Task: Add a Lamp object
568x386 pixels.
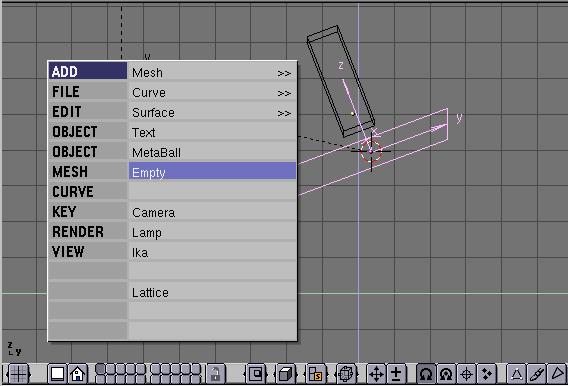Action: point(212,232)
